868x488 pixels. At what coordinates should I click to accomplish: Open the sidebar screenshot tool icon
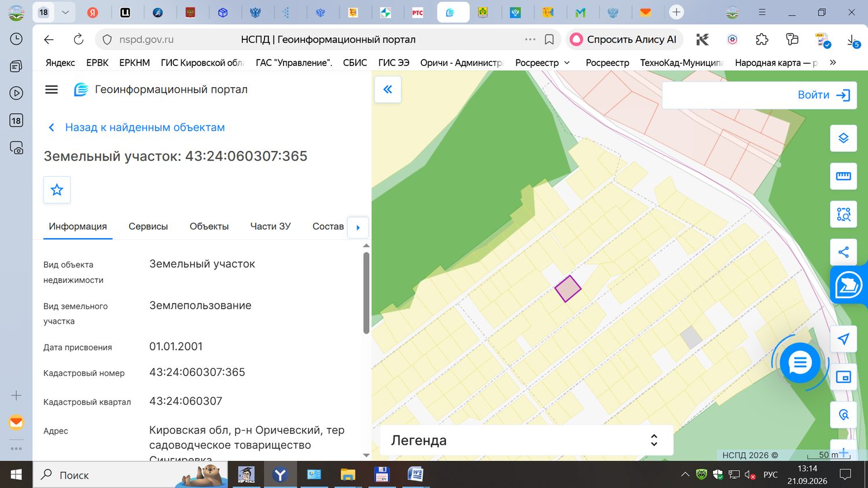pos(16,147)
